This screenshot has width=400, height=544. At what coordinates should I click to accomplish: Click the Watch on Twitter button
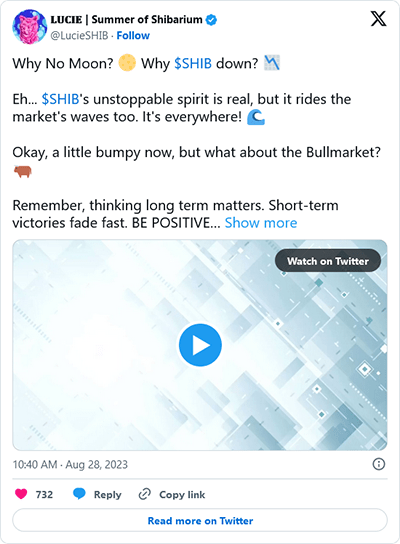pyautogui.click(x=328, y=261)
